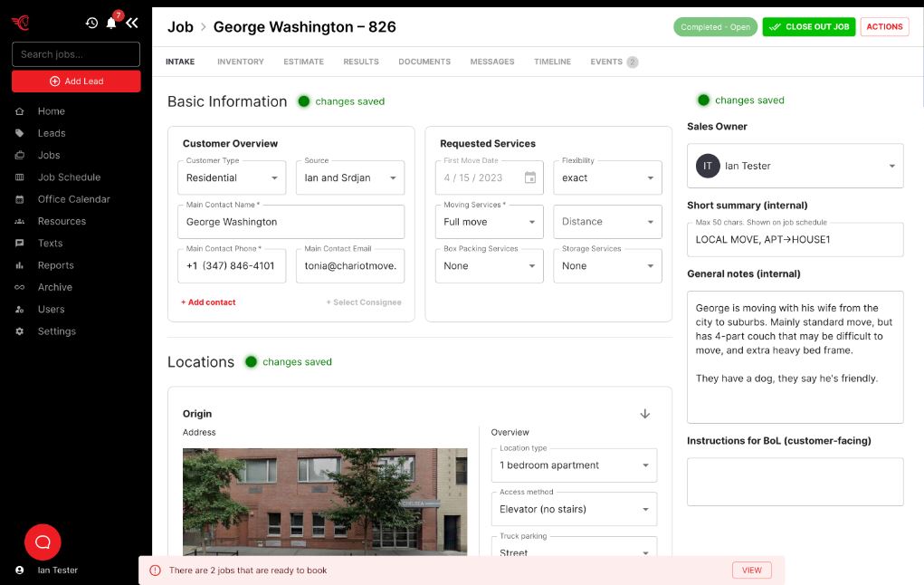Switch to the Results tab
The image size is (924, 585).
[x=361, y=62]
